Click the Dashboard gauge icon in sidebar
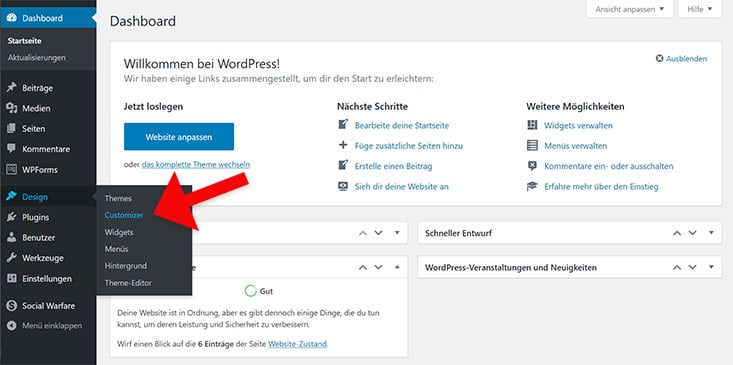 tap(12, 18)
